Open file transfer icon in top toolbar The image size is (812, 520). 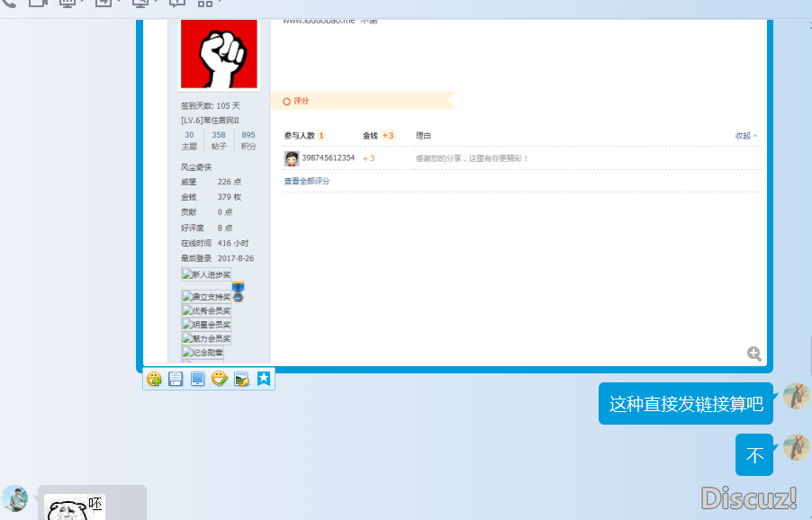(104, 3)
